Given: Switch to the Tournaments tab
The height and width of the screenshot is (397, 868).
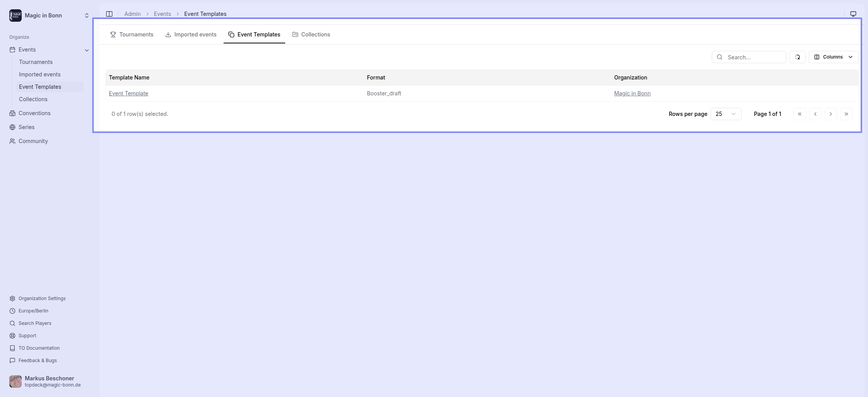Looking at the screenshot, I should tap(132, 35).
